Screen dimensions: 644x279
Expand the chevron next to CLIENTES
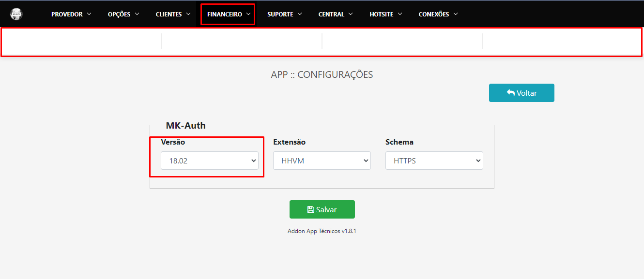point(188,14)
